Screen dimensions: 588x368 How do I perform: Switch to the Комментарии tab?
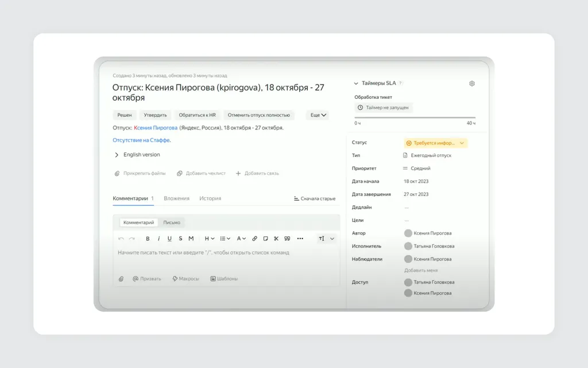pyautogui.click(x=133, y=198)
